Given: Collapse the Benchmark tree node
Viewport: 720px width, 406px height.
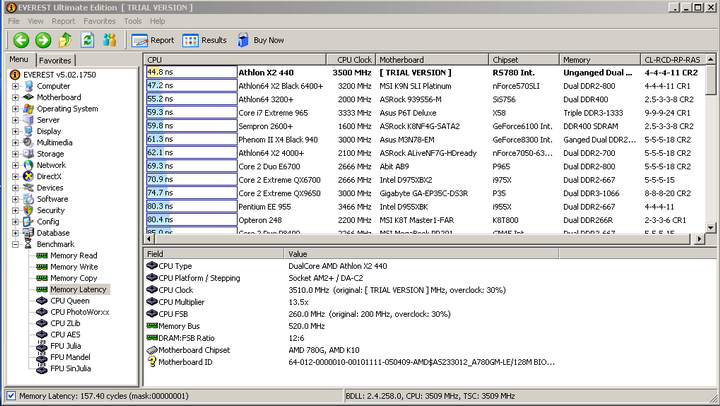Looking at the screenshot, I should click(x=16, y=244).
